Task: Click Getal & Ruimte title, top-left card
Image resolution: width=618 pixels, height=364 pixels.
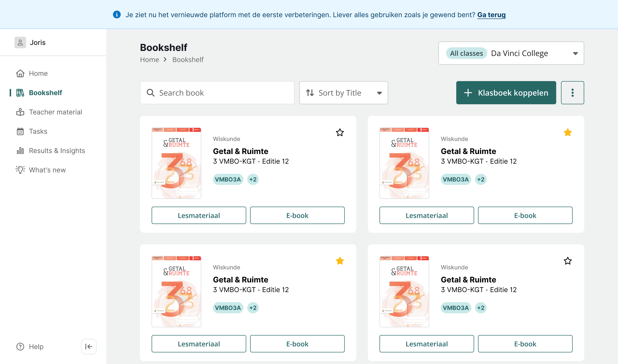Action: pos(240,151)
